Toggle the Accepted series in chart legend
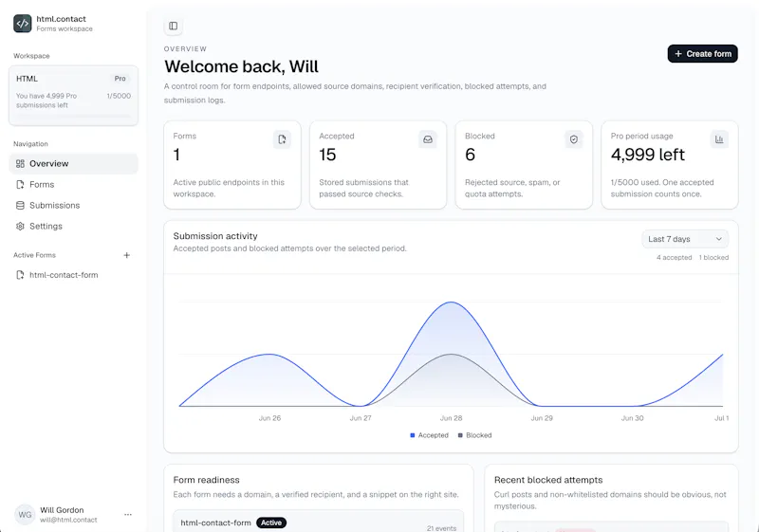 point(429,435)
